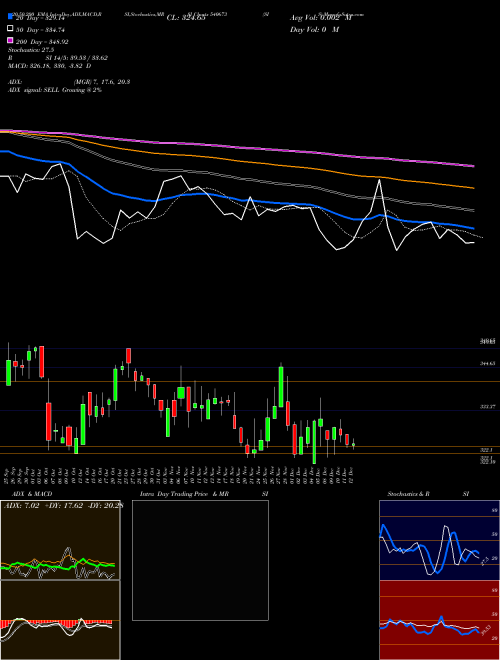
Task: Click the 'CL: 324.65' closing price label
Action: (x=186, y=18)
